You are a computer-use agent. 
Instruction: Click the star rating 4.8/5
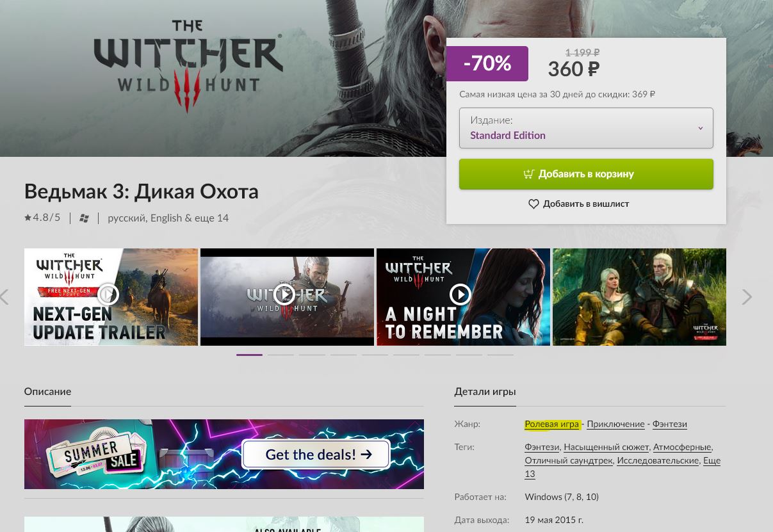(42, 218)
